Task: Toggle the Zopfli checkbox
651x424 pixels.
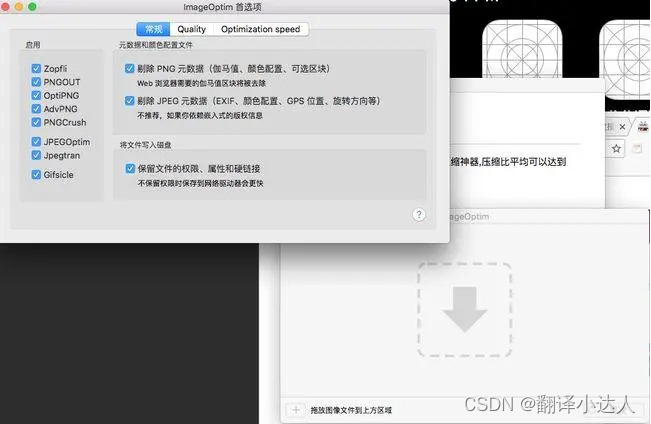Action: pyautogui.click(x=36, y=68)
